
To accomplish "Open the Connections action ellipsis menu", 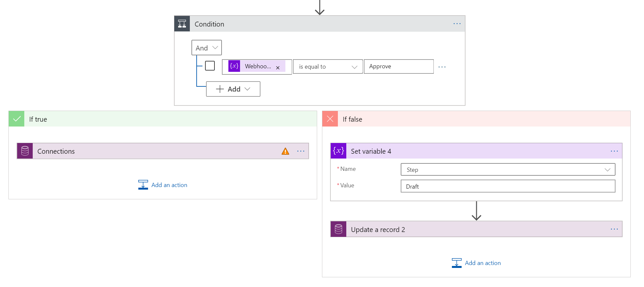I will pos(301,151).
